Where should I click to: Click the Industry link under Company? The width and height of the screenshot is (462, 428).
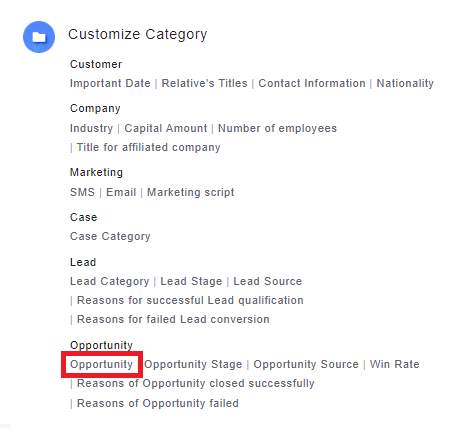[x=91, y=128]
